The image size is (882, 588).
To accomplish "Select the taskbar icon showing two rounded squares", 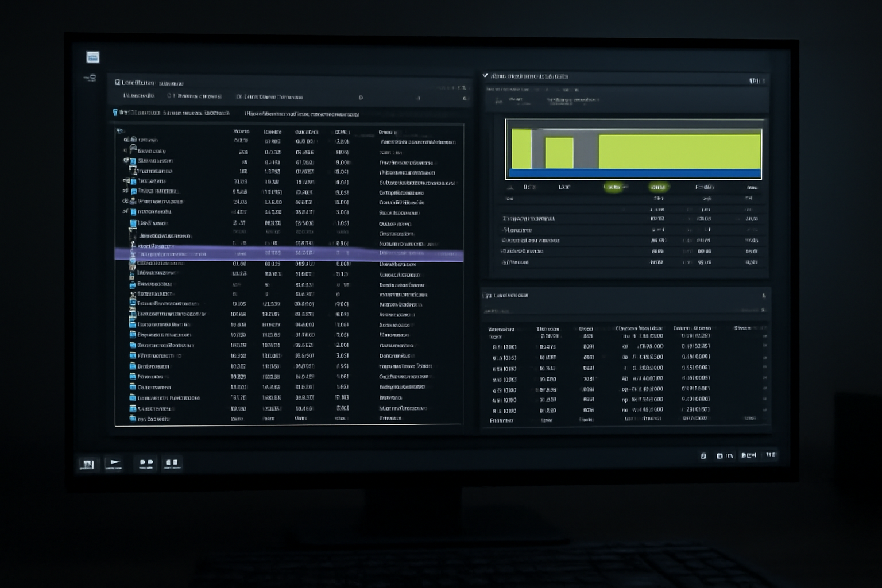I will pos(146,463).
